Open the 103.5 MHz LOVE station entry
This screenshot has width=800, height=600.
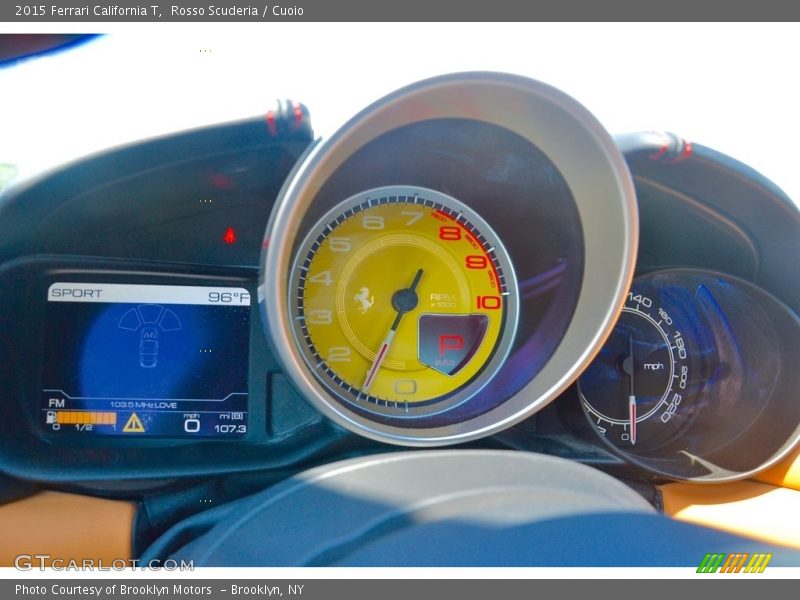(x=143, y=403)
